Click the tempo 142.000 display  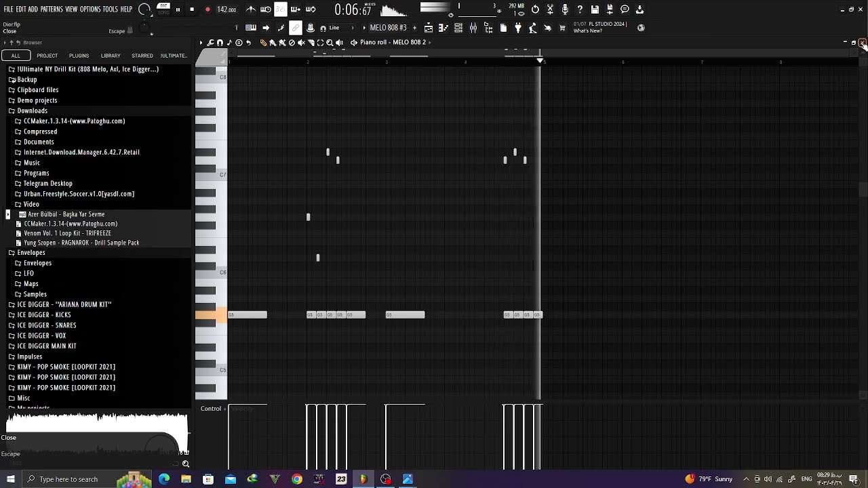226,9
